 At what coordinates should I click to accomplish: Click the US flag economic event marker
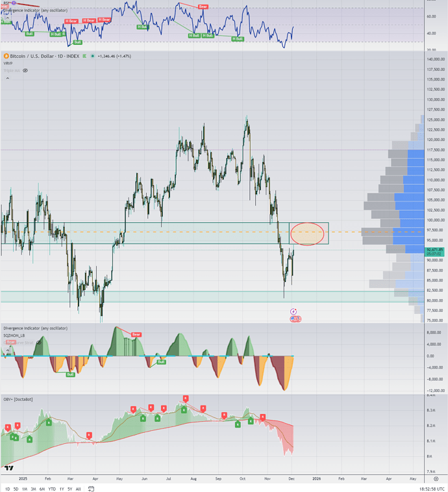point(295,319)
